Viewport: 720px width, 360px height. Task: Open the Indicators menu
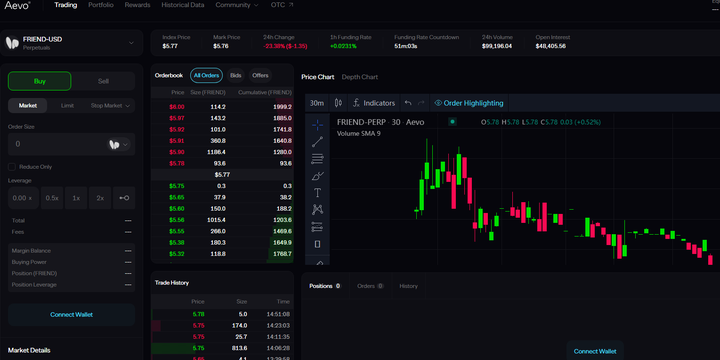(374, 103)
